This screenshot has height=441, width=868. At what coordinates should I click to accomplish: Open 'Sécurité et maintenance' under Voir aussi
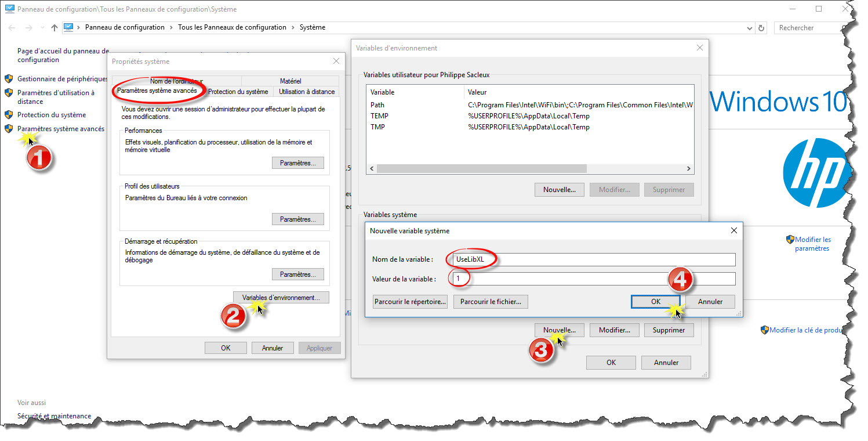pos(54,416)
